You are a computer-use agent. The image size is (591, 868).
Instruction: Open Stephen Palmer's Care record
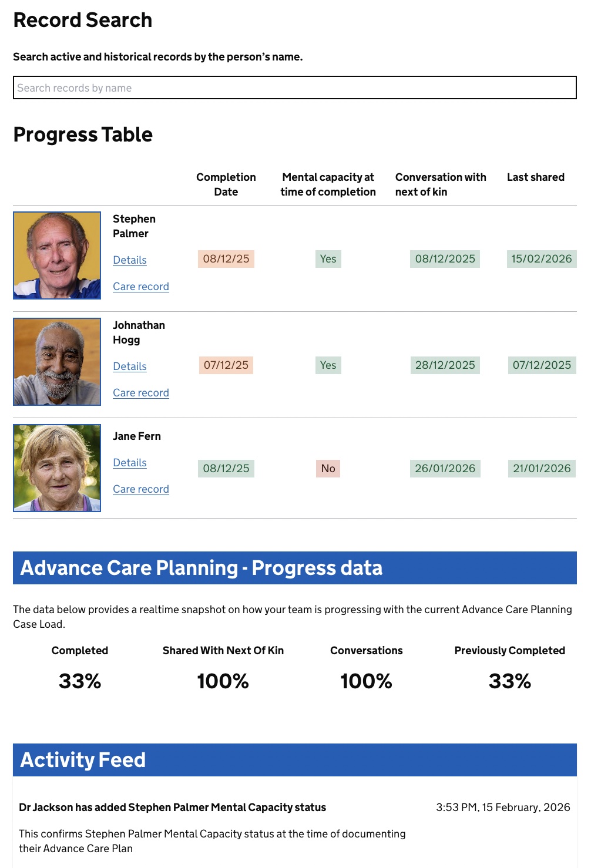coord(141,287)
